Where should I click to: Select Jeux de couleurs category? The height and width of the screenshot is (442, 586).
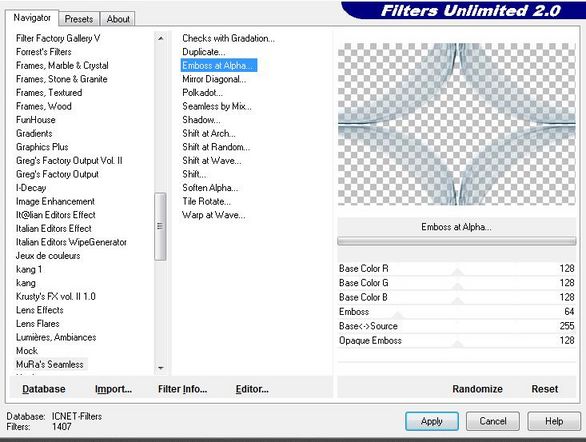(48, 256)
